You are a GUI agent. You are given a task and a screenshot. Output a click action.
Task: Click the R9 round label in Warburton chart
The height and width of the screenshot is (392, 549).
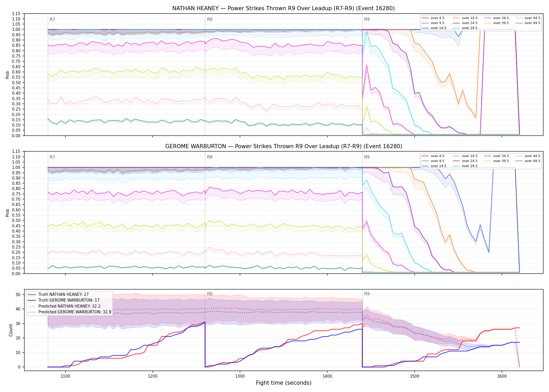tap(367, 157)
